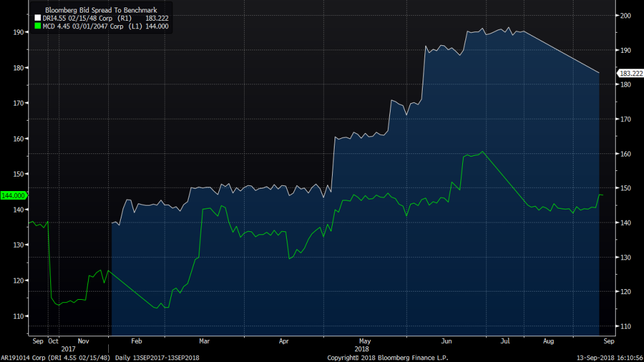Click the green MCD legend color swatch

[37, 26]
